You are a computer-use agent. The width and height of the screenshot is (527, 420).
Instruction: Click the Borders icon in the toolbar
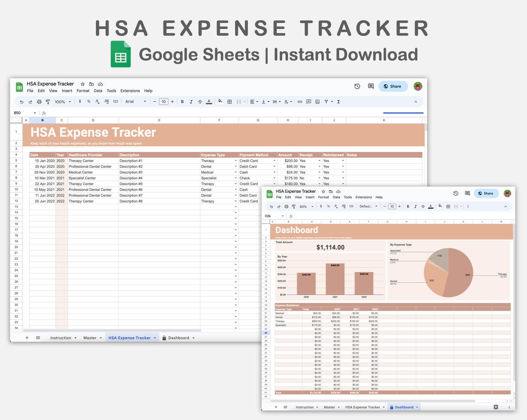coord(230,101)
